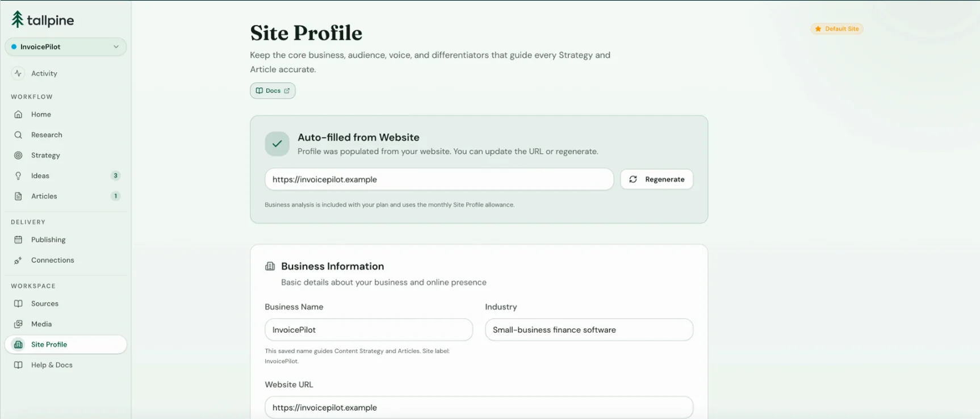This screenshot has height=419, width=980.
Task: Click the Regenerate button
Action: [656, 179]
